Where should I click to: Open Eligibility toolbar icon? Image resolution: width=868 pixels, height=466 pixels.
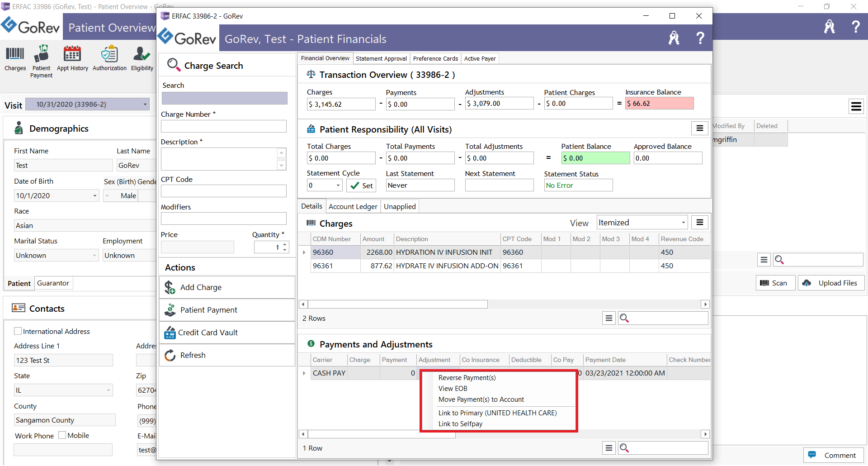click(142, 59)
